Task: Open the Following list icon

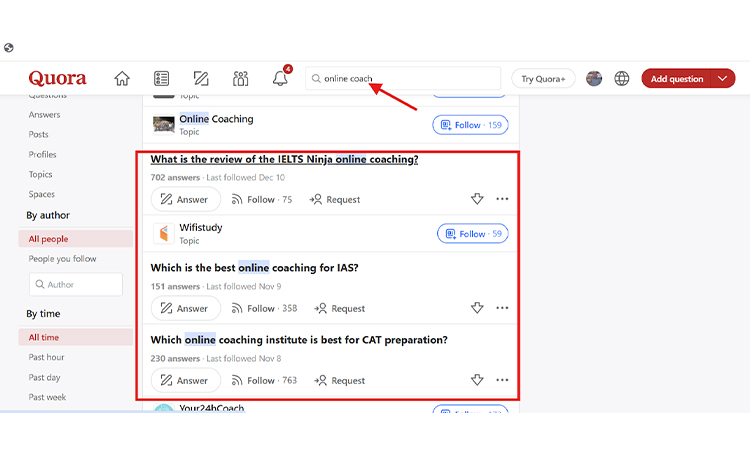Action: [162, 78]
